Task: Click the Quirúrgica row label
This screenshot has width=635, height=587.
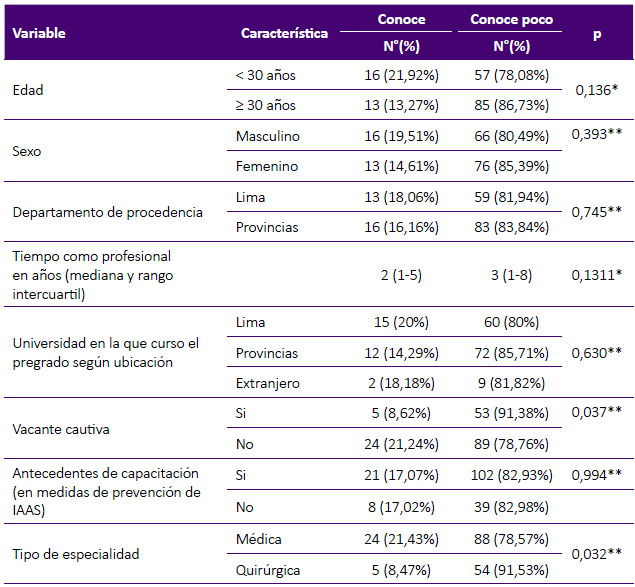Action: 268,569
